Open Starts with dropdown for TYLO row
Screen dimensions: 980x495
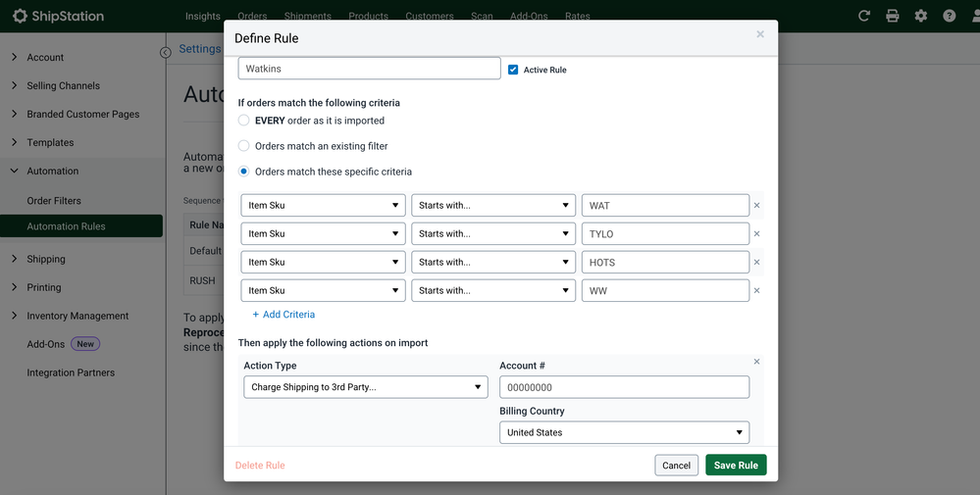click(493, 234)
